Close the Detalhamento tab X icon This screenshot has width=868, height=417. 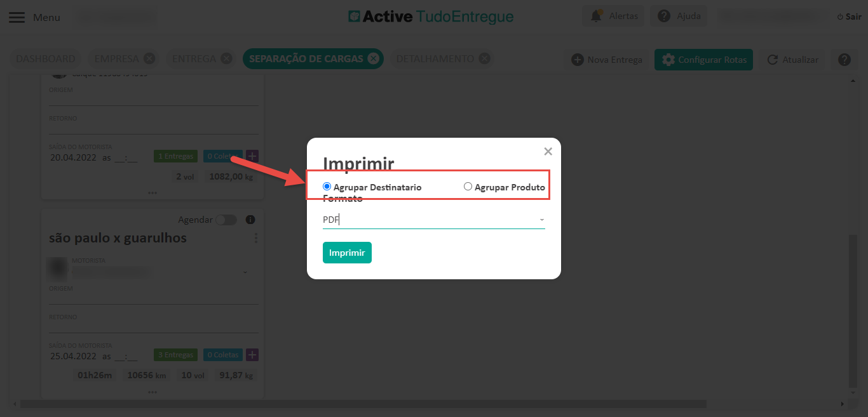coord(484,59)
